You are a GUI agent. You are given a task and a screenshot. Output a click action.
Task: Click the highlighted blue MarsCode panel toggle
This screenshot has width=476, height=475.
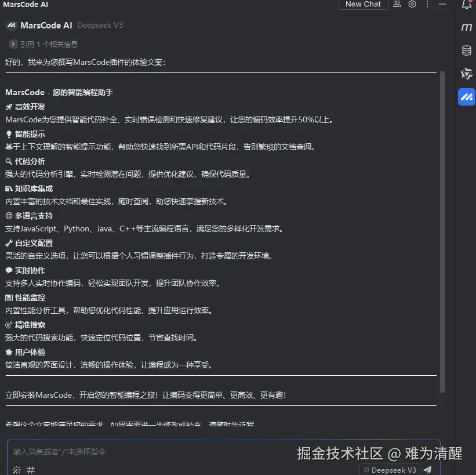point(466,97)
